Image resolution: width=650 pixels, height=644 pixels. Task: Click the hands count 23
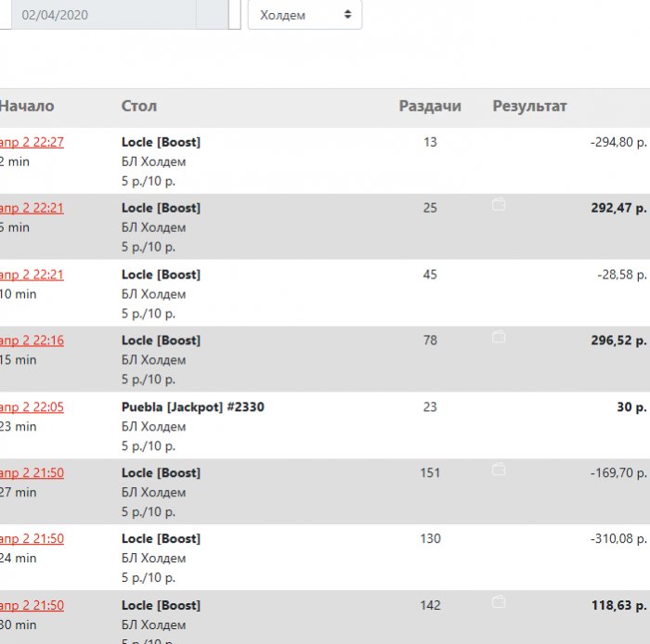point(430,407)
